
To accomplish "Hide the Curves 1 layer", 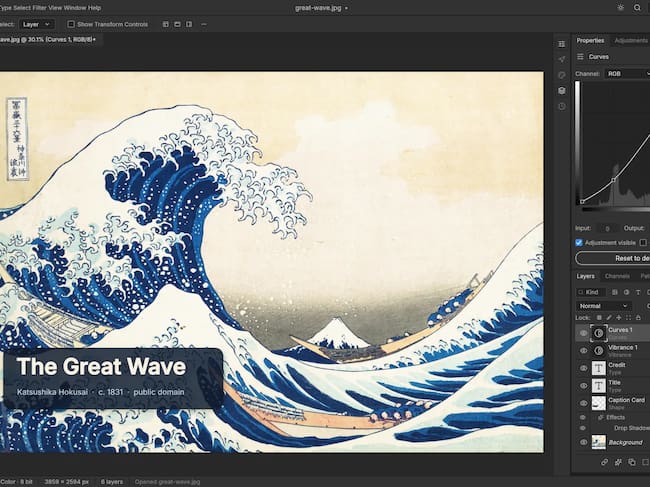I will pyautogui.click(x=583, y=333).
